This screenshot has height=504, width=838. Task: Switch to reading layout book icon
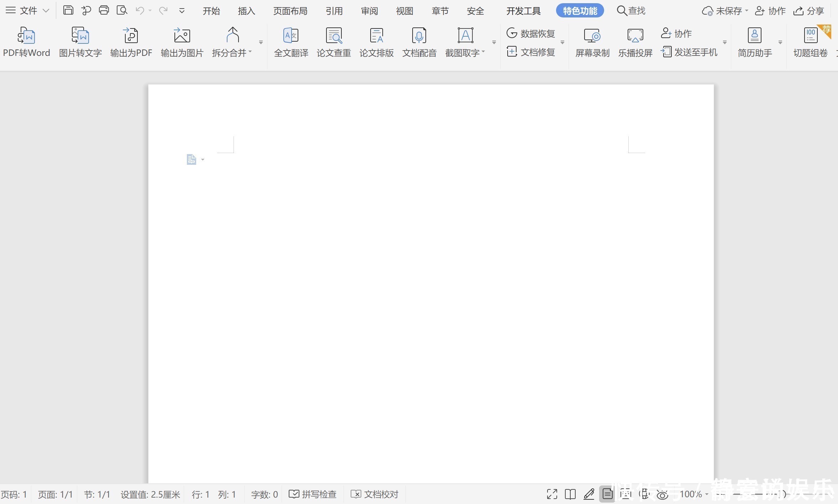tap(570, 494)
